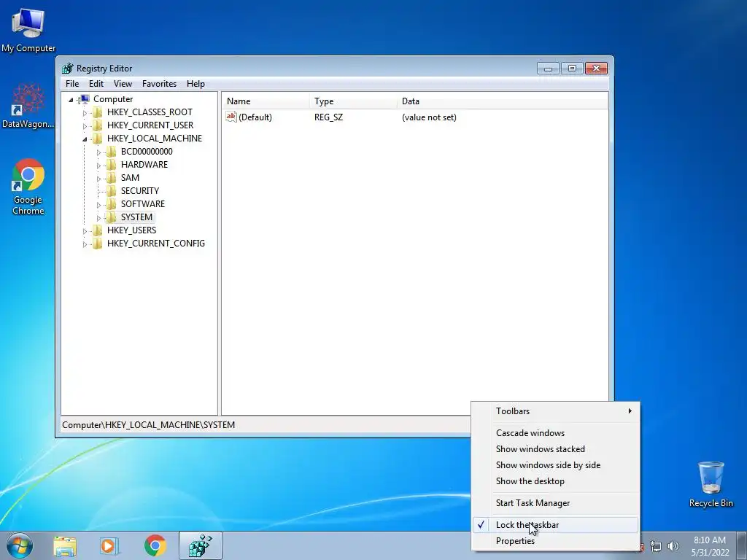Click the Registry Editor taskbar button

(201, 545)
